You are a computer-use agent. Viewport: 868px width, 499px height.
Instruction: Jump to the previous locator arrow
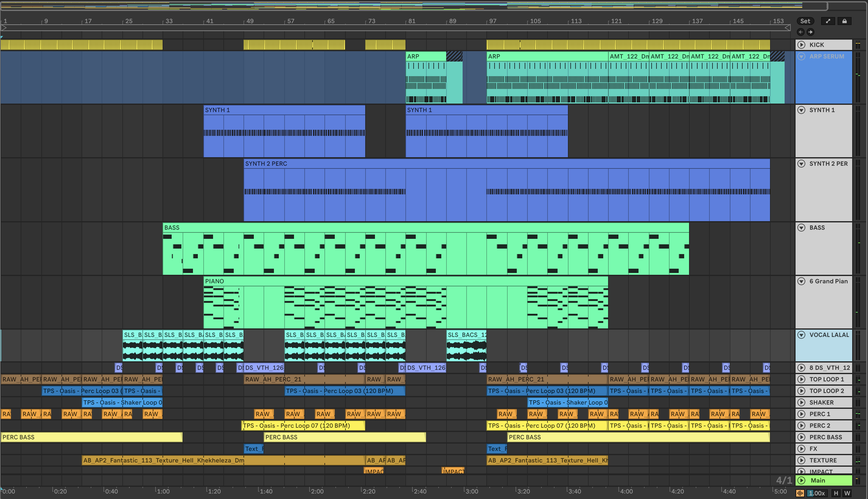tap(800, 32)
